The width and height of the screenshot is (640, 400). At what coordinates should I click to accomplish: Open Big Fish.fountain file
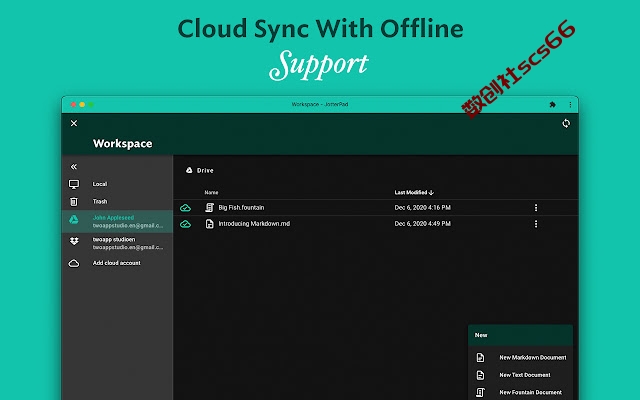[241, 208]
